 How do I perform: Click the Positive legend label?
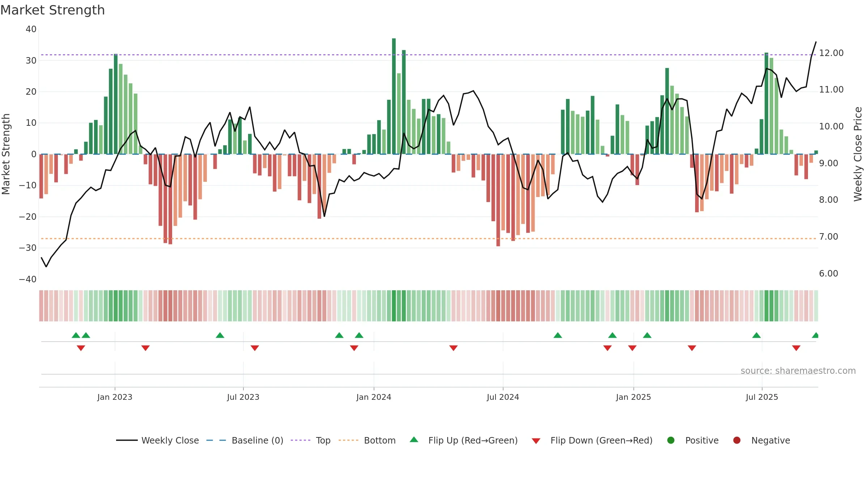[x=702, y=440]
